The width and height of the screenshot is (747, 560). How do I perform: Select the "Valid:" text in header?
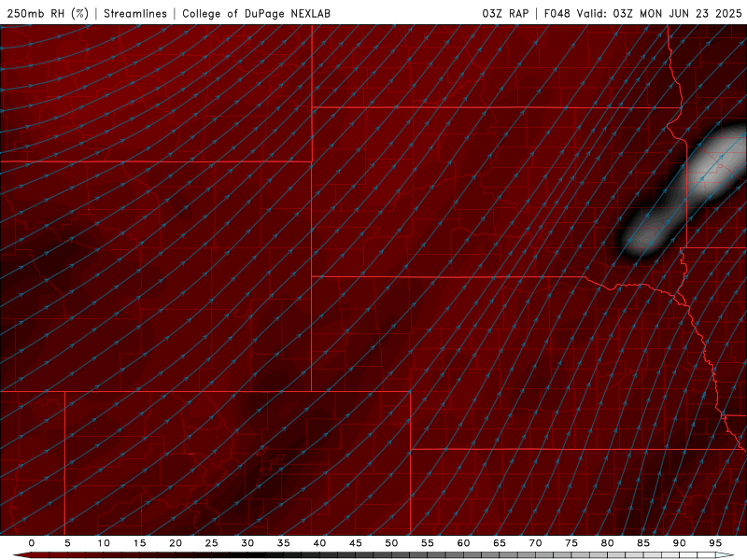(591, 14)
